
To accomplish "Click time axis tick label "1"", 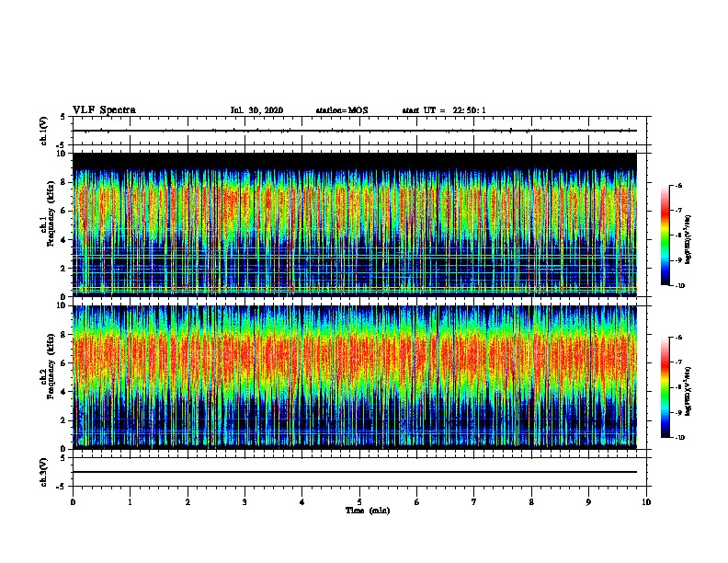I will click(x=130, y=502).
